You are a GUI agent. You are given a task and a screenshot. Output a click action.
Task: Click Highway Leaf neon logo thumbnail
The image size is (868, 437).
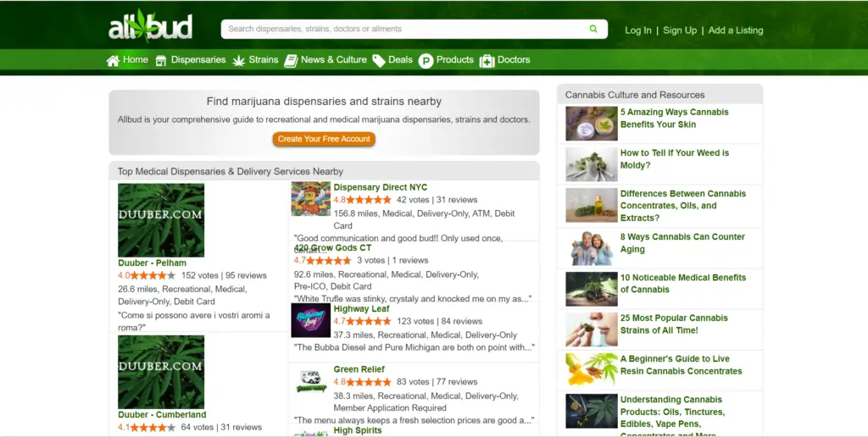coord(311,320)
